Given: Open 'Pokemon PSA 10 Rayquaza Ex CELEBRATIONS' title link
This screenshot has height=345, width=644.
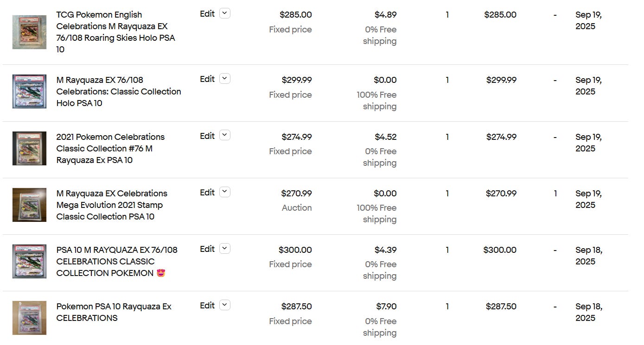Looking at the screenshot, I should (x=114, y=312).
